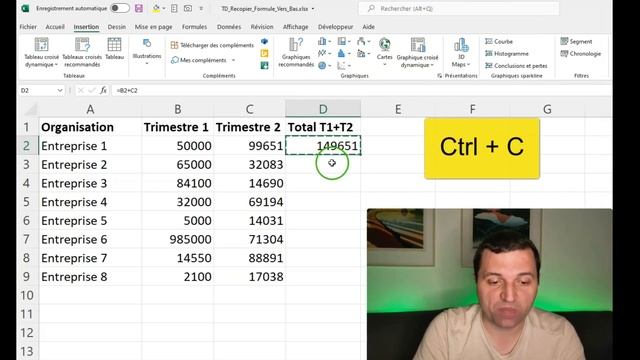Insert a Tableau from the ribbon
This screenshot has height=360, width=640.
[x=114, y=49]
